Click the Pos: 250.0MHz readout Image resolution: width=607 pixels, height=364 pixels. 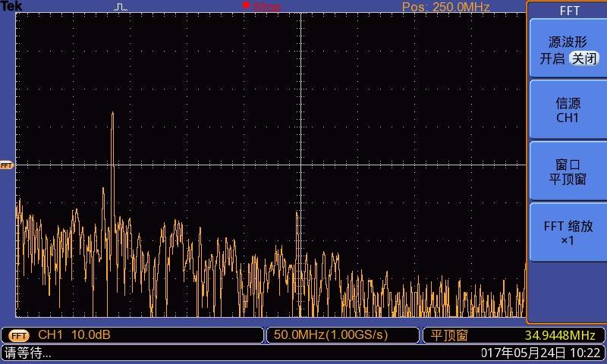coord(446,7)
